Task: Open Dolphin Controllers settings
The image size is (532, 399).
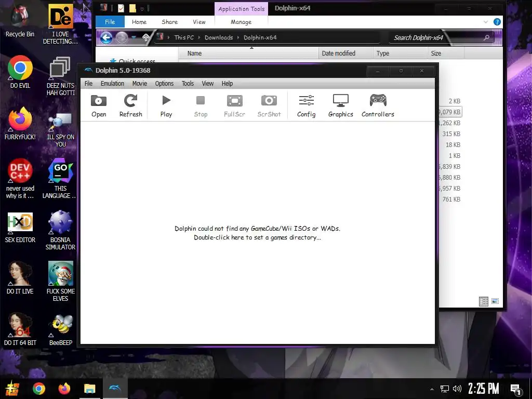Action: click(x=378, y=106)
